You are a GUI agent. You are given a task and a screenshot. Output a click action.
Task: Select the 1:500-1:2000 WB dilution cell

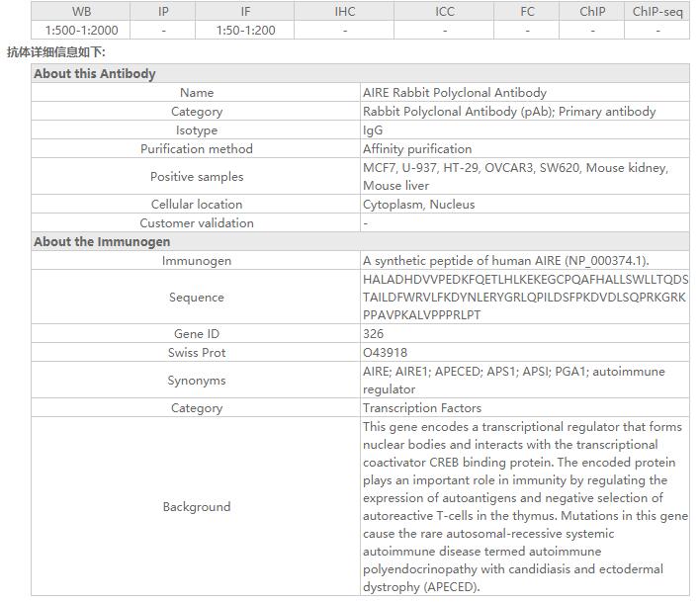pos(81,31)
